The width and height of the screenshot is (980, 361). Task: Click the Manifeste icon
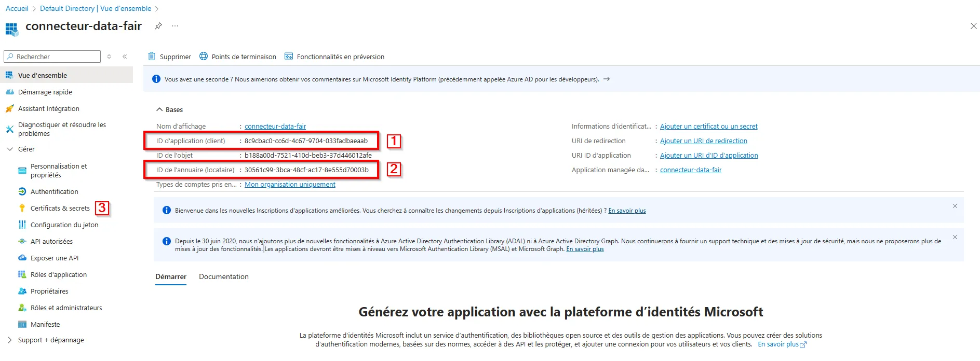click(22, 324)
